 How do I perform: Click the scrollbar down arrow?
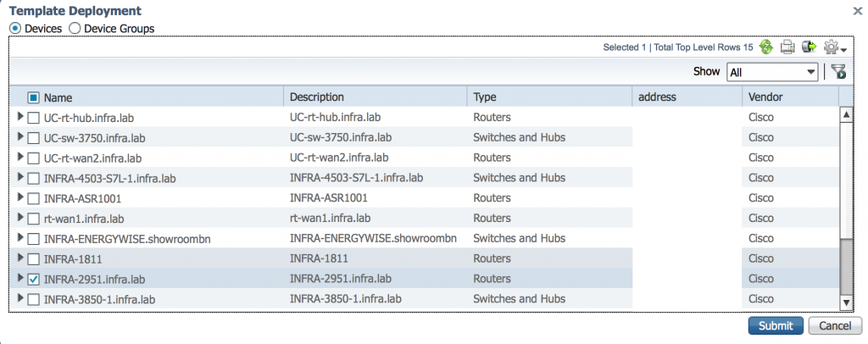[845, 302]
